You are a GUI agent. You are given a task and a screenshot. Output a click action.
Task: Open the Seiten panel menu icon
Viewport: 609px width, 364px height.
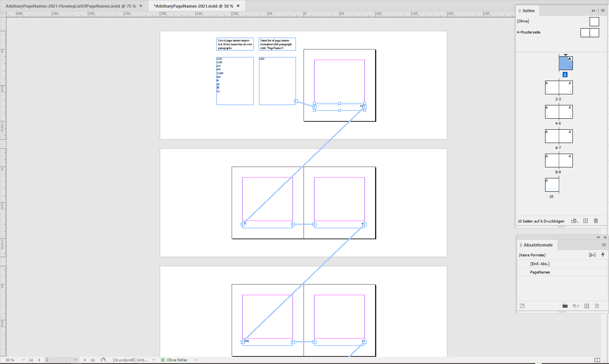click(x=603, y=11)
